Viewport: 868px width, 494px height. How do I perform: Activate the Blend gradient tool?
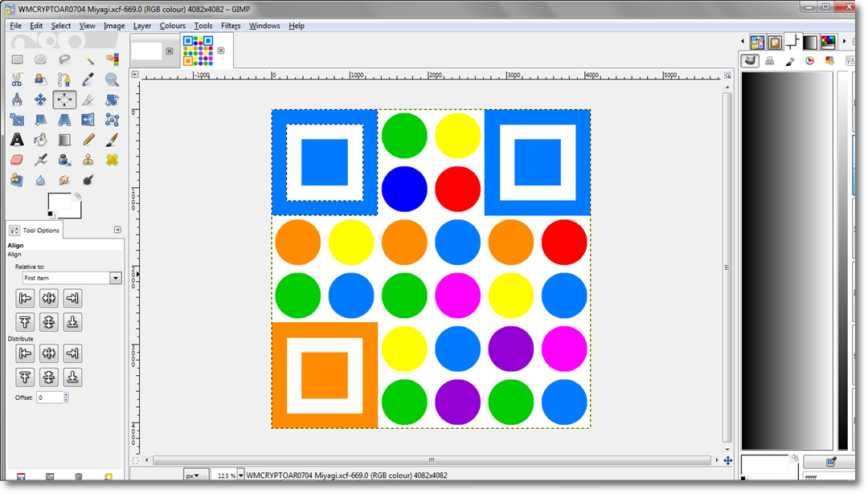(64, 140)
